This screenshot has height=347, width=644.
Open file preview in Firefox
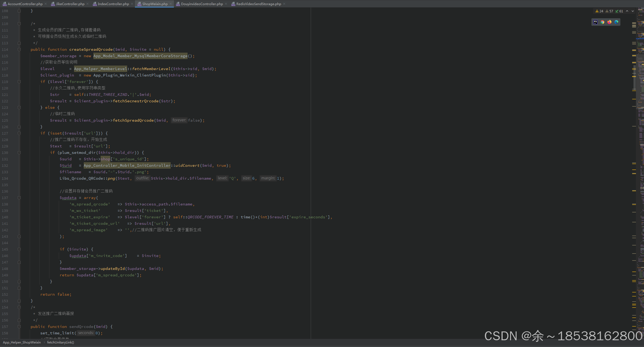609,22
